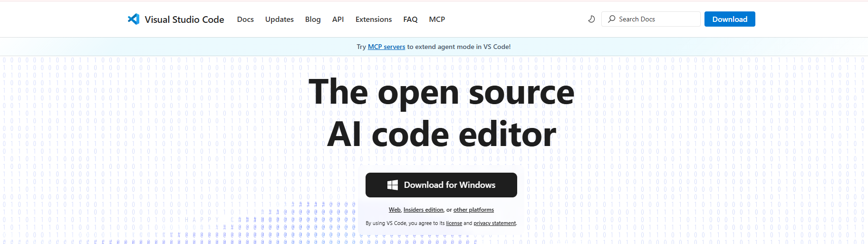Image resolution: width=868 pixels, height=244 pixels.
Task: Click the Visual Studio Code logo icon
Action: (x=134, y=19)
